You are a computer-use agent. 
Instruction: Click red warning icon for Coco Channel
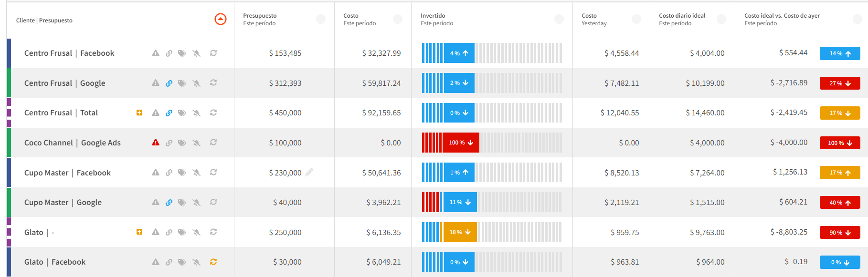(156, 143)
